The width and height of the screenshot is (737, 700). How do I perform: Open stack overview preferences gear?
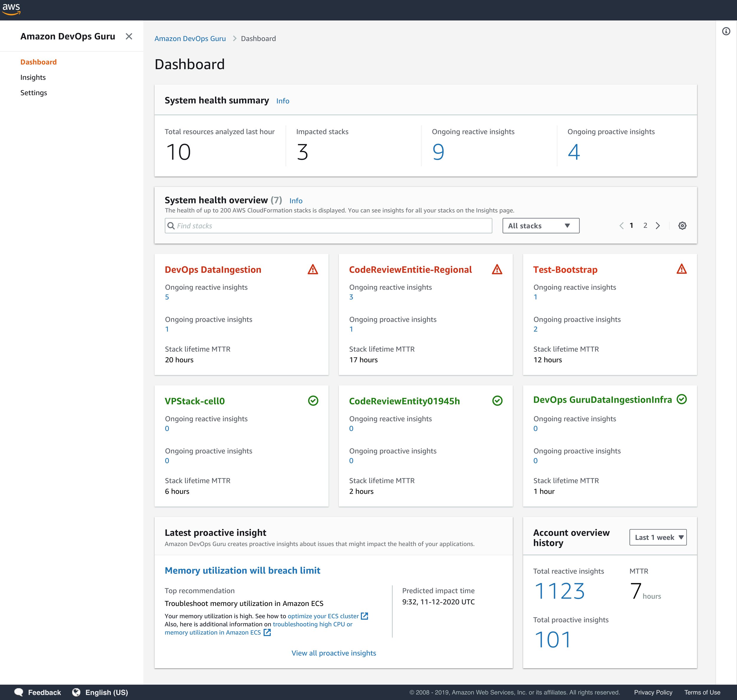pos(682,226)
